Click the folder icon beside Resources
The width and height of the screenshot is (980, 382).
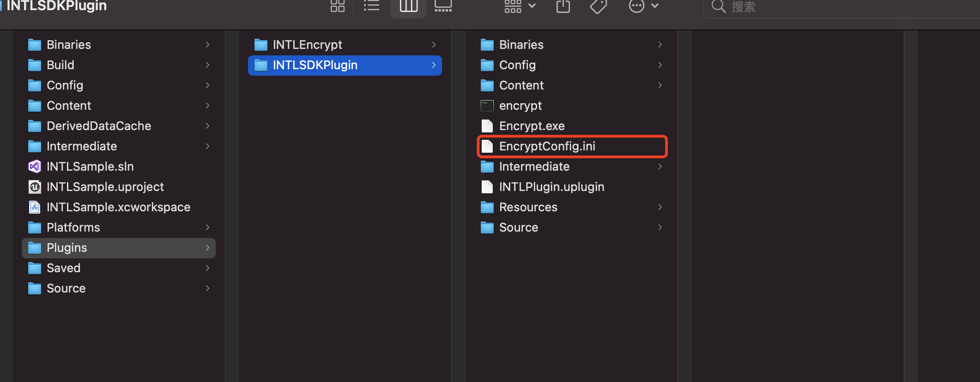(x=487, y=207)
